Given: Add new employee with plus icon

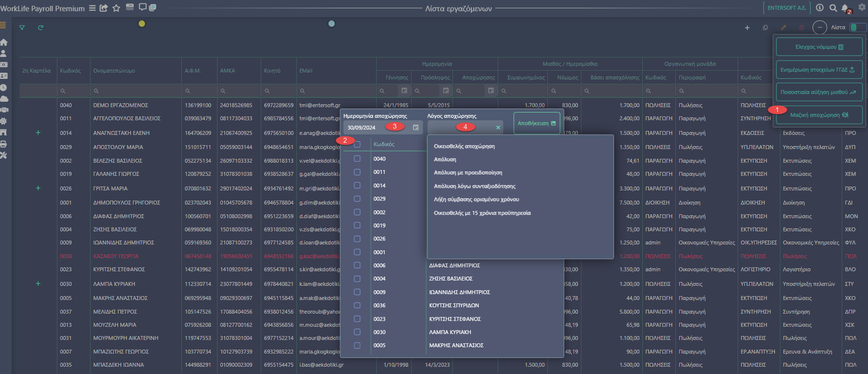Looking at the screenshot, I should click(x=747, y=28).
